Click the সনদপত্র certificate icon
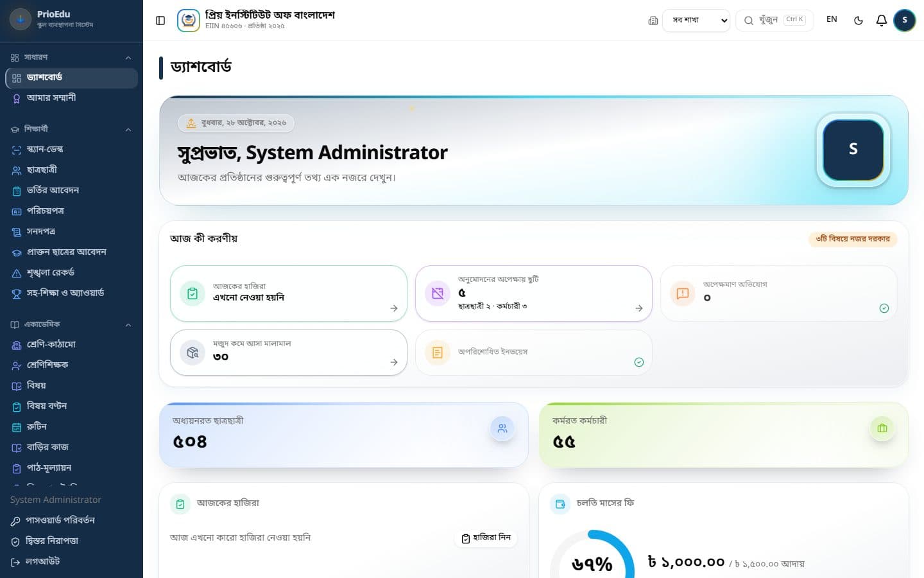The width and height of the screenshot is (924, 578). coord(17,232)
